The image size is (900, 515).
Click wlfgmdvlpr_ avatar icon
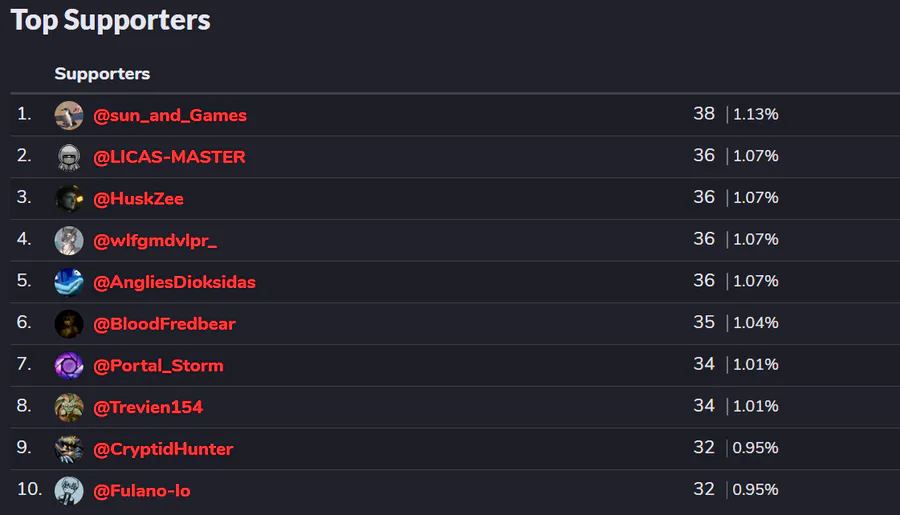(x=68, y=240)
